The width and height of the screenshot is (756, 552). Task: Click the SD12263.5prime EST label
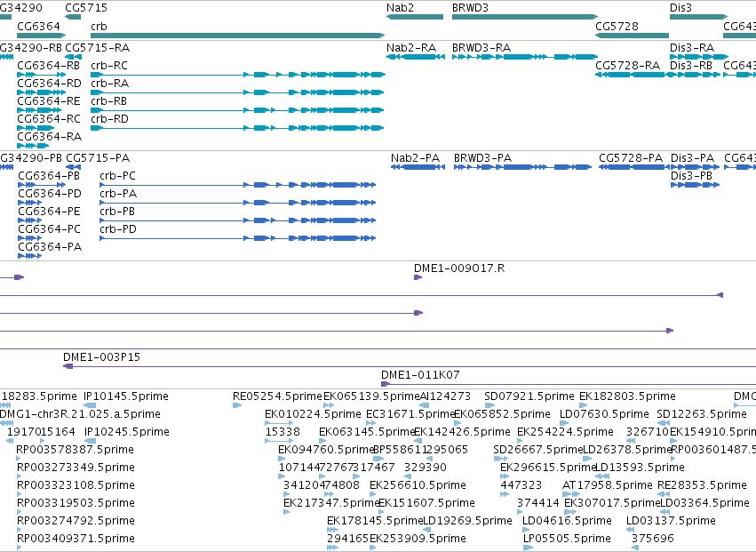pyautogui.click(x=702, y=414)
